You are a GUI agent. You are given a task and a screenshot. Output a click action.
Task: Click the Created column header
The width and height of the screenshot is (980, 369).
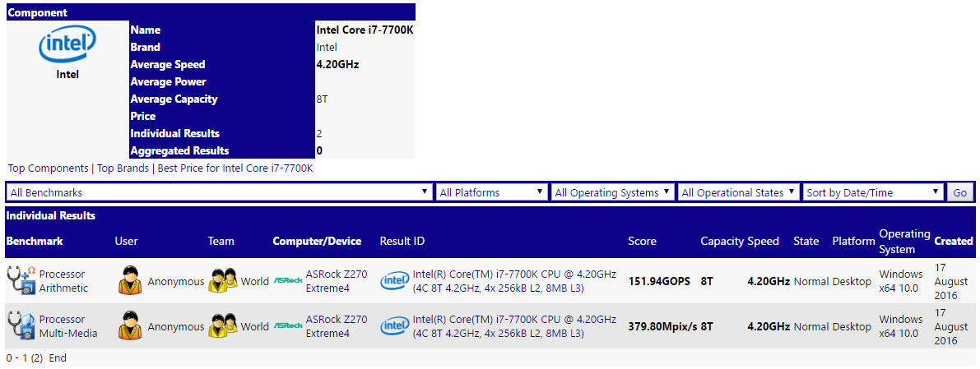coord(953,241)
